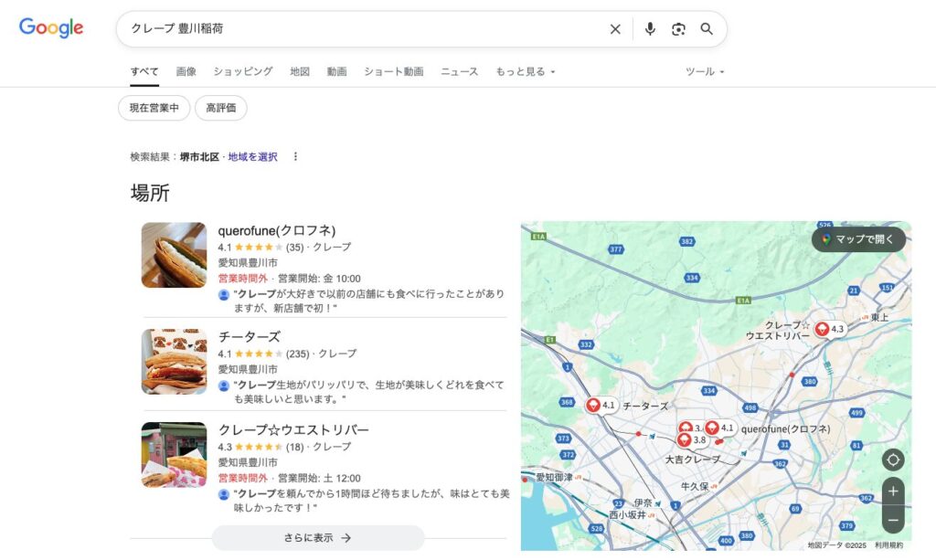Open the 動画 tab
This screenshot has height=560, width=936.
coord(336,71)
